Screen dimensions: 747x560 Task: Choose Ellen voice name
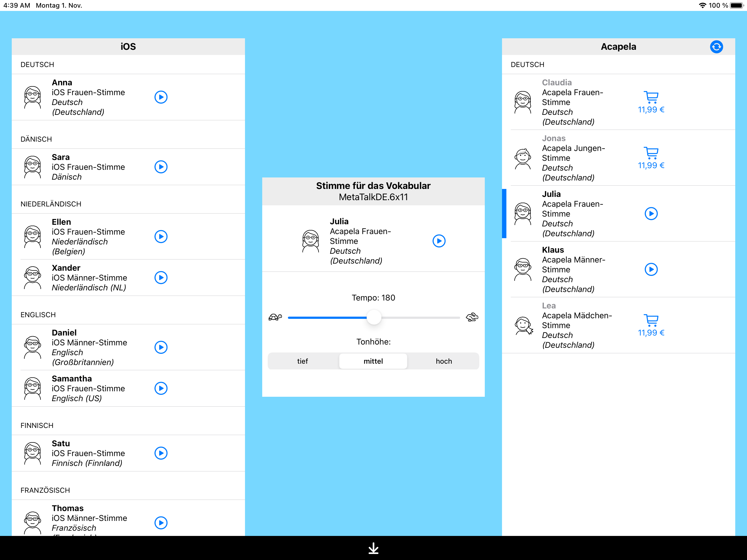(61, 222)
